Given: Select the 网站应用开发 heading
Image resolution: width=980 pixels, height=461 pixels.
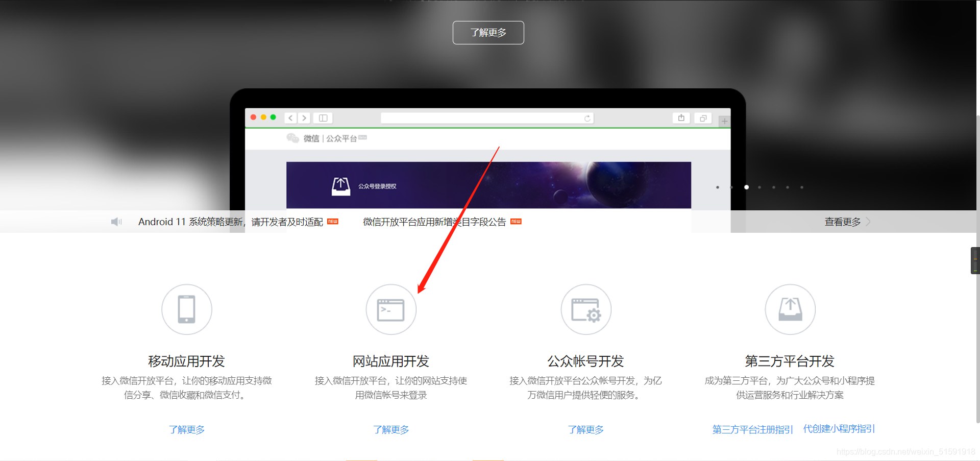Looking at the screenshot, I should [391, 361].
